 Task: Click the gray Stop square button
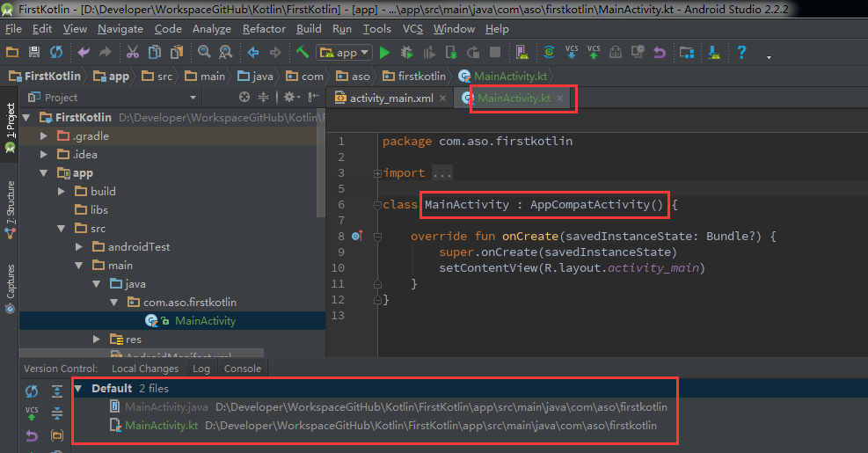pyautogui.click(x=495, y=53)
